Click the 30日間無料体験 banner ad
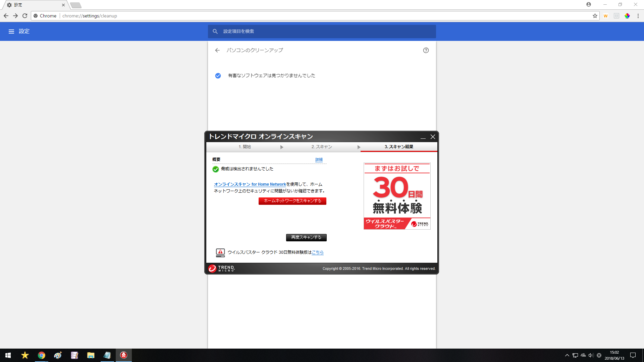 pyautogui.click(x=397, y=196)
